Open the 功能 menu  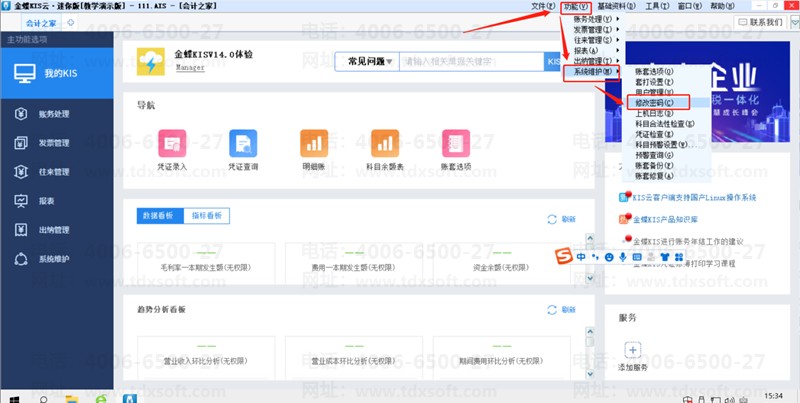click(576, 7)
